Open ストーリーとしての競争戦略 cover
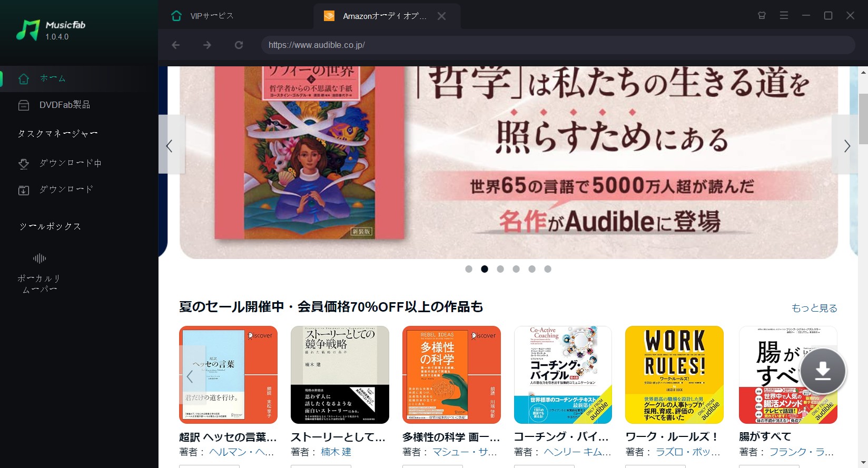The image size is (868, 468). tap(340, 375)
